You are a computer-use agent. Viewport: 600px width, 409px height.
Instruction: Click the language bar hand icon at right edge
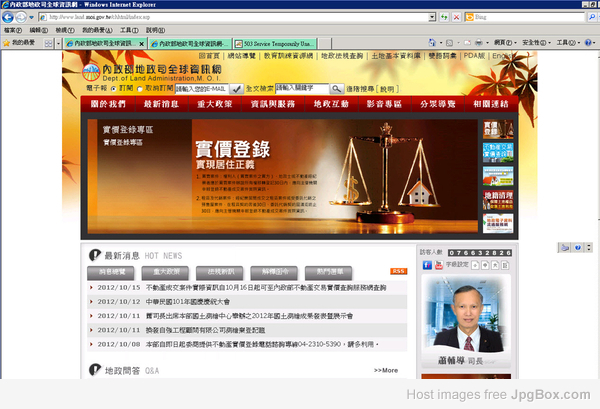coord(565,248)
